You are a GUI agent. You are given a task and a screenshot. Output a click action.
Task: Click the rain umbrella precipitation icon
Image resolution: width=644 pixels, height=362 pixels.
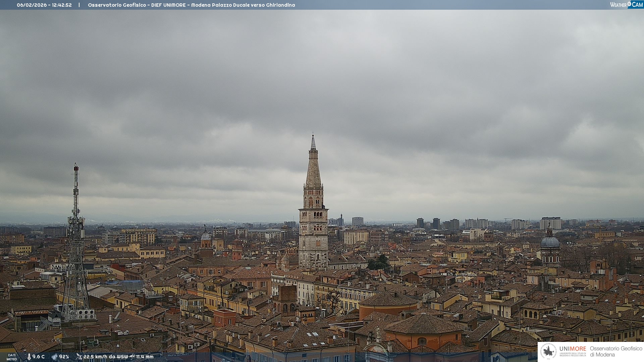point(132,357)
